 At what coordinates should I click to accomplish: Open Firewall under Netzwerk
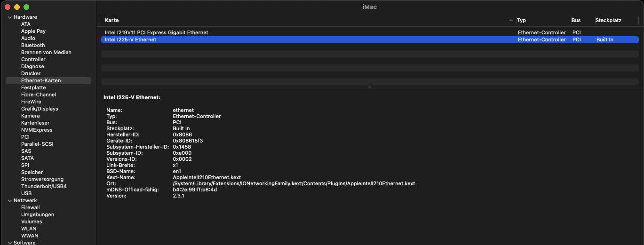pos(31,207)
